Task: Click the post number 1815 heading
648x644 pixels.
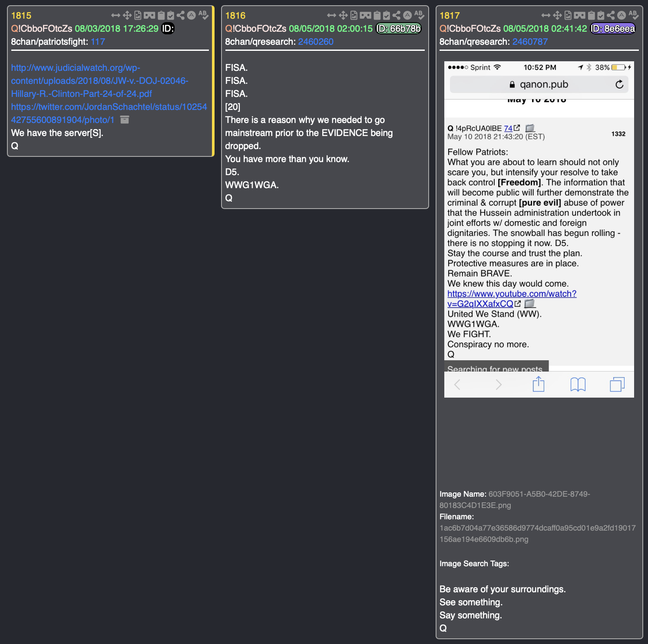Action: click(21, 16)
